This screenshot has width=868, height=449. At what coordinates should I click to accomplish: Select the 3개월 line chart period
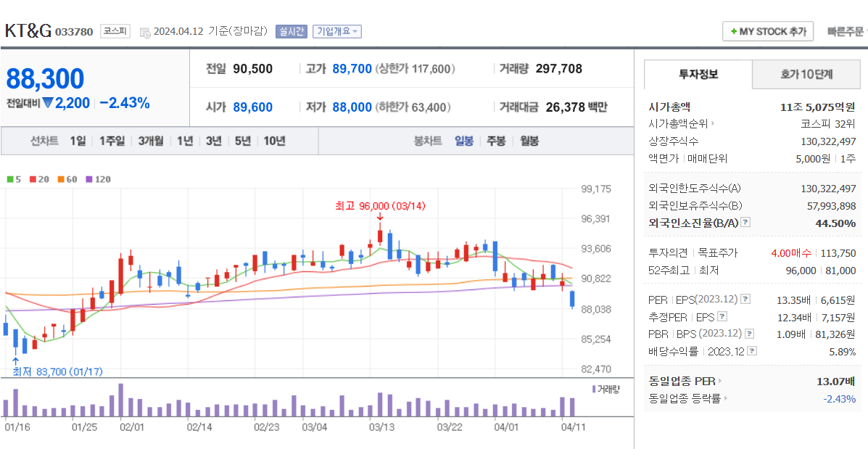[x=151, y=141]
